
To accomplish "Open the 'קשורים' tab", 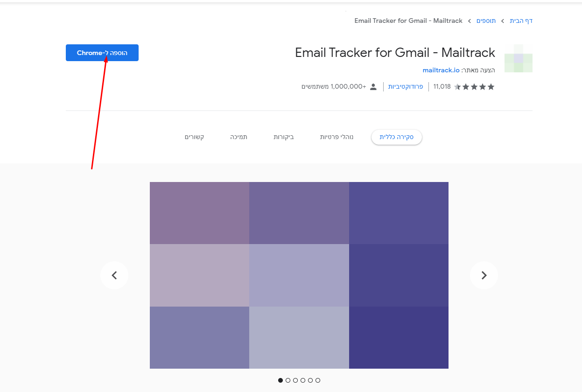I will coord(194,137).
